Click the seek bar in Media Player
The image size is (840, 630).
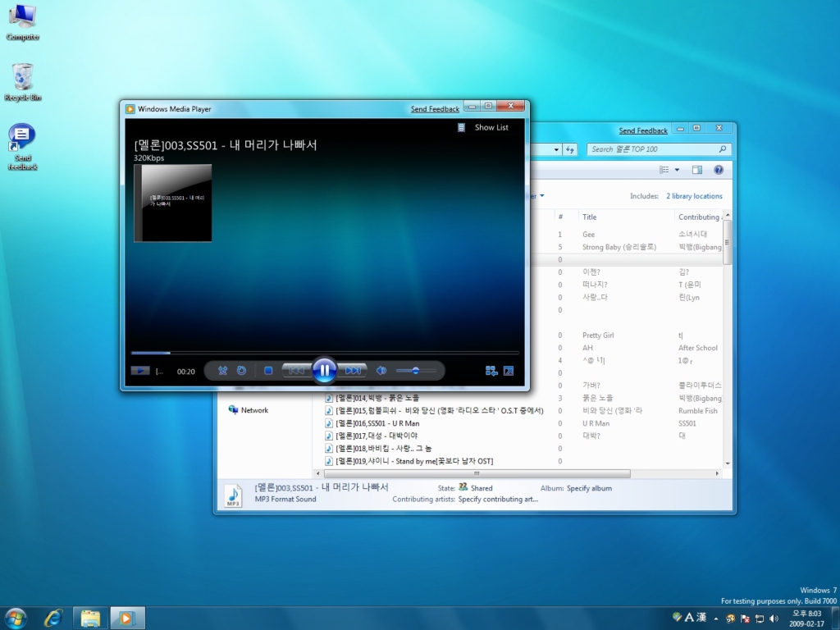325,353
